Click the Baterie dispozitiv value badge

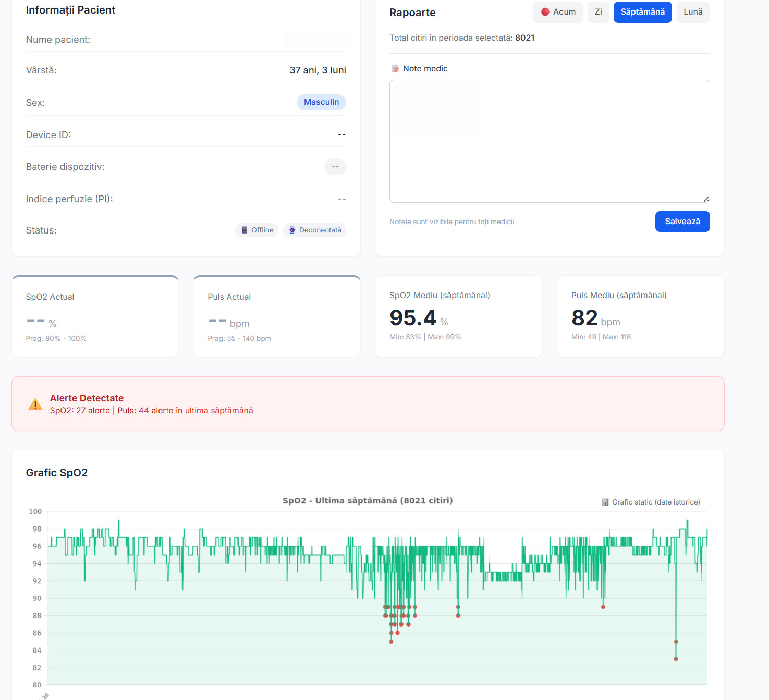(335, 167)
